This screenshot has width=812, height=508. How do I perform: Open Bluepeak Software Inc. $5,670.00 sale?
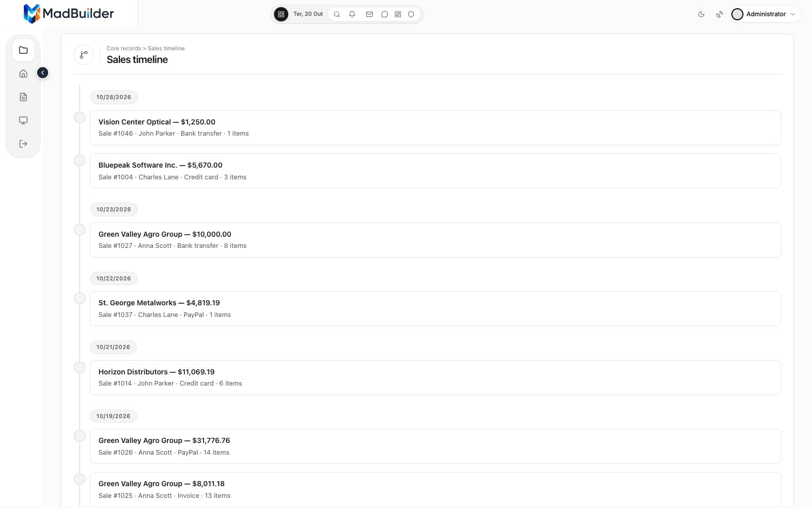tap(435, 171)
